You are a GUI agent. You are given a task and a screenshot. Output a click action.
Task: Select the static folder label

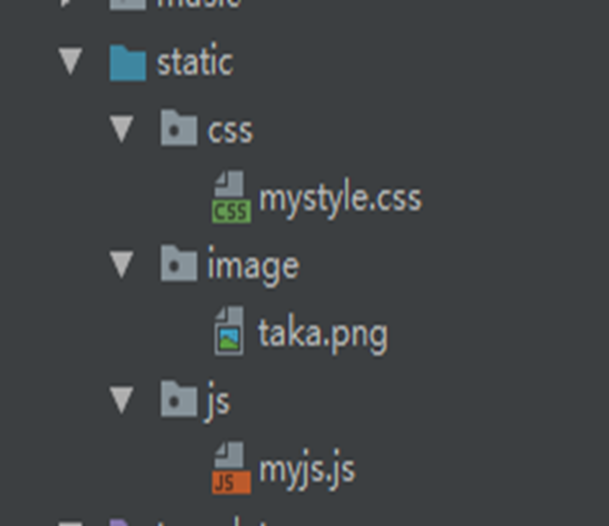[195, 62]
